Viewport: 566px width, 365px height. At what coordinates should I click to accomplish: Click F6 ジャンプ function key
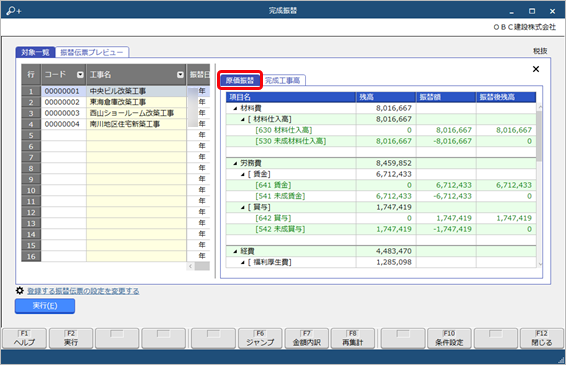260,338
